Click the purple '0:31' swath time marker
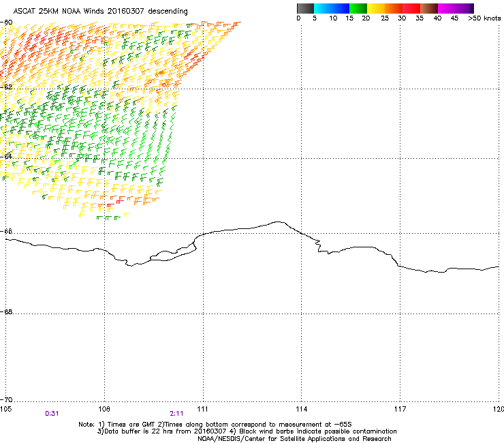The width and height of the screenshot is (504, 443). pyautogui.click(x=52, y=414)
